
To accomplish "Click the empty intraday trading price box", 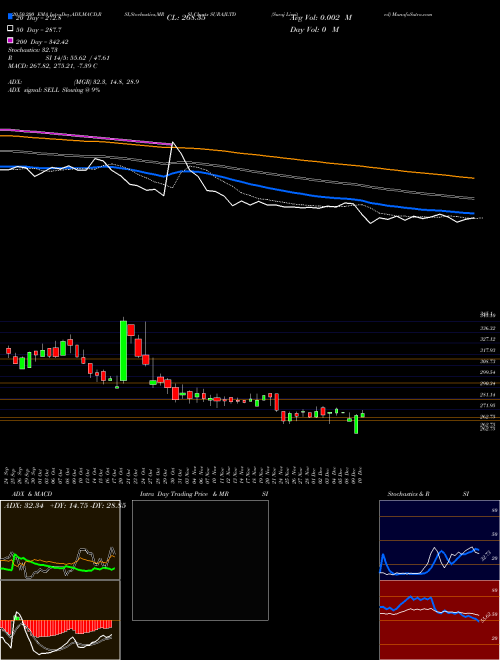I will tap(200, 560).
